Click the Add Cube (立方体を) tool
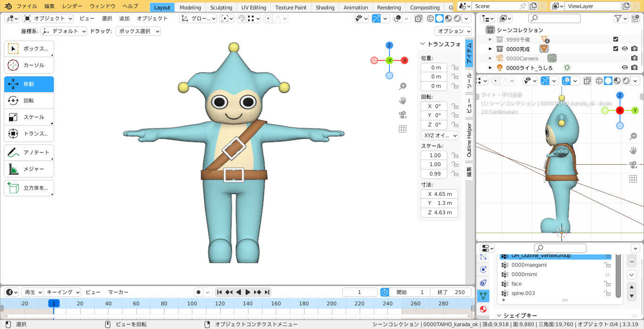 pos(29,188)
